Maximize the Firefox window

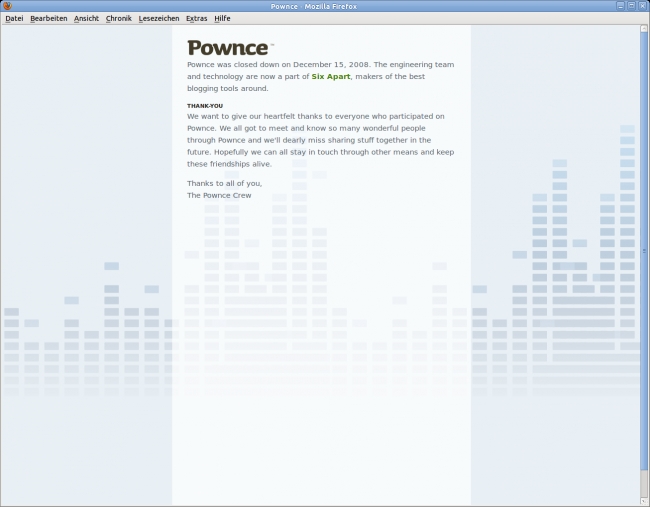coord(631,6)
